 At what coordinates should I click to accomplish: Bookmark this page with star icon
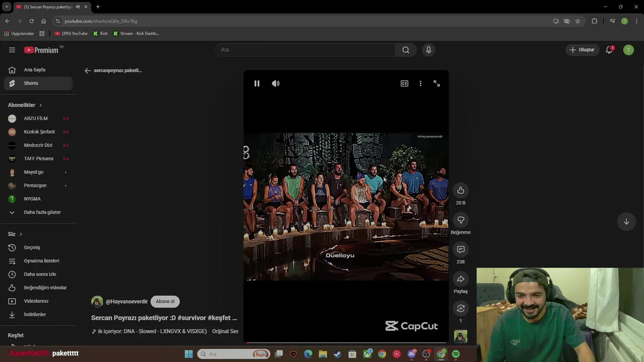578,21
